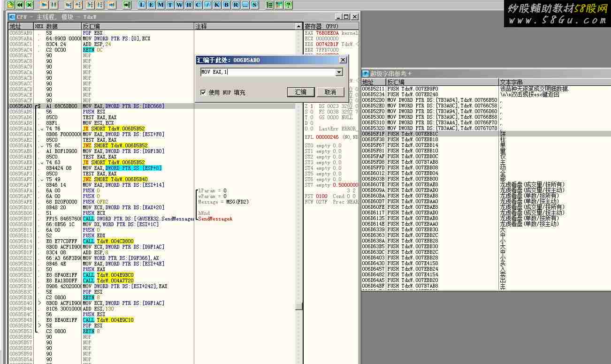The width and height of the screenshot is (611, 364).
Task: Open Appearance options colored grid icon
Action: point(279,5)
